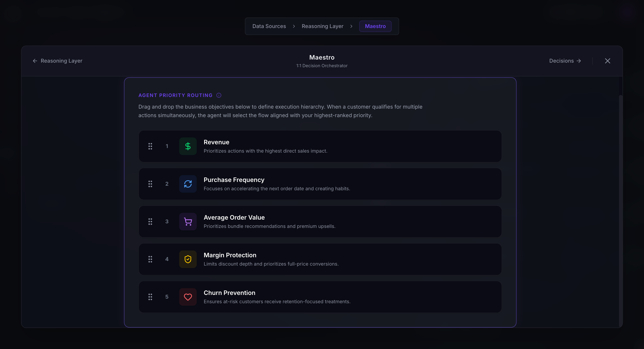Grab the drag handle on Revenue row
Viewport: 644px width, 349px height.
150,146
